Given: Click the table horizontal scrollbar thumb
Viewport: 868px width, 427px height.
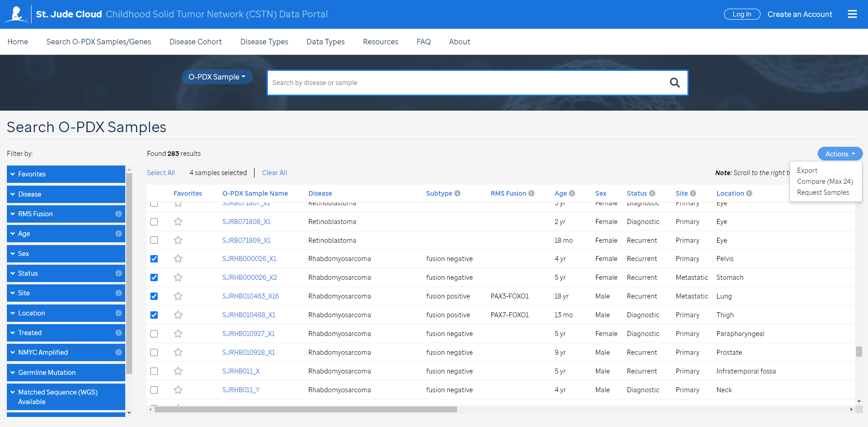Looking at the screenshot, I should pos(306,409).
